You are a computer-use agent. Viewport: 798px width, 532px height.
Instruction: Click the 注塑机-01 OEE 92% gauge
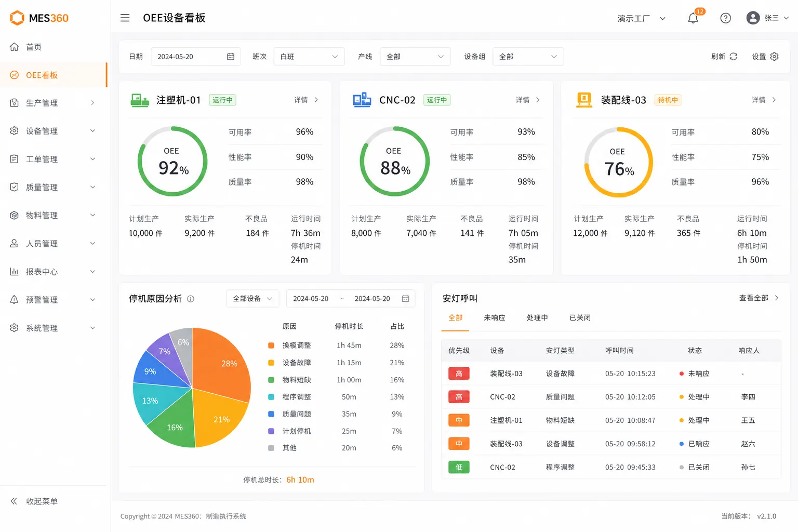172,162
